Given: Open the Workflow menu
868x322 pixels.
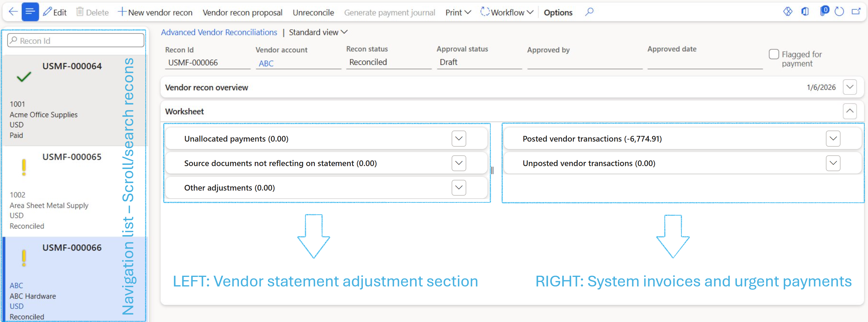Looking at the screenshot, I should [507, 13].
